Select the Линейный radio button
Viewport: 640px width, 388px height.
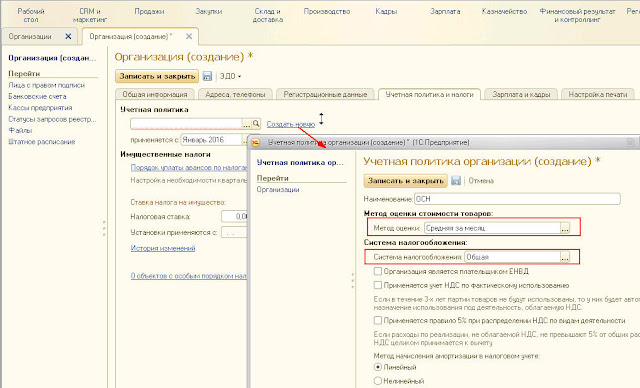[378, 367]
